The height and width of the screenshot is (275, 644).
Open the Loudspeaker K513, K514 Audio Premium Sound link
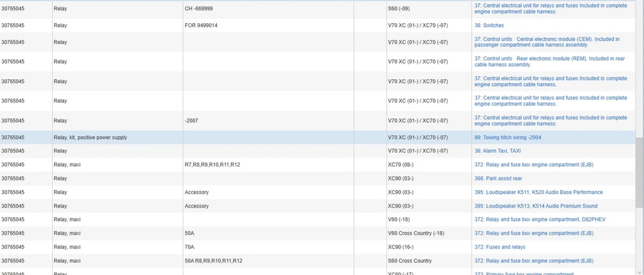[x=536, y=206]
